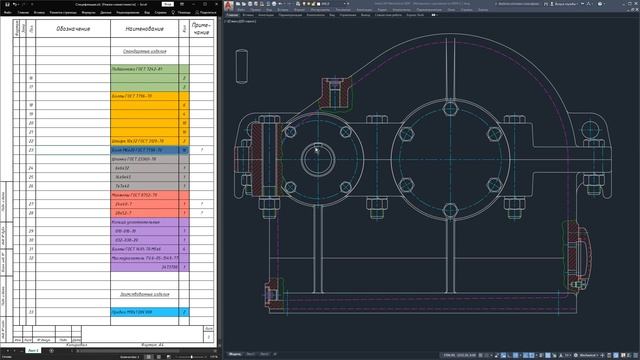Click the Вход sign-in button in Excel
640x360 pixels.
(x=168, y=4)
